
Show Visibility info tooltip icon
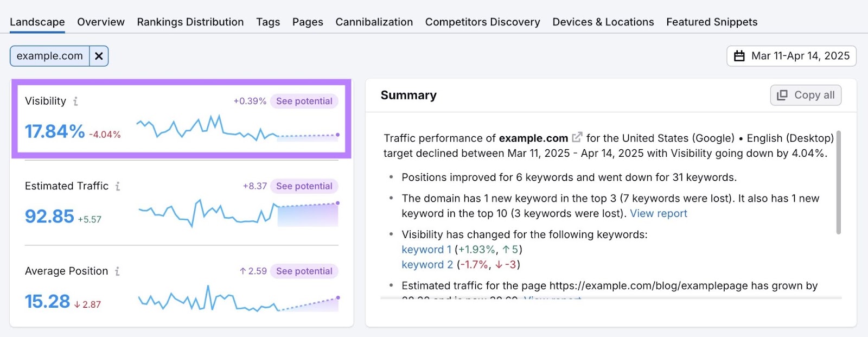pos(75,101)
